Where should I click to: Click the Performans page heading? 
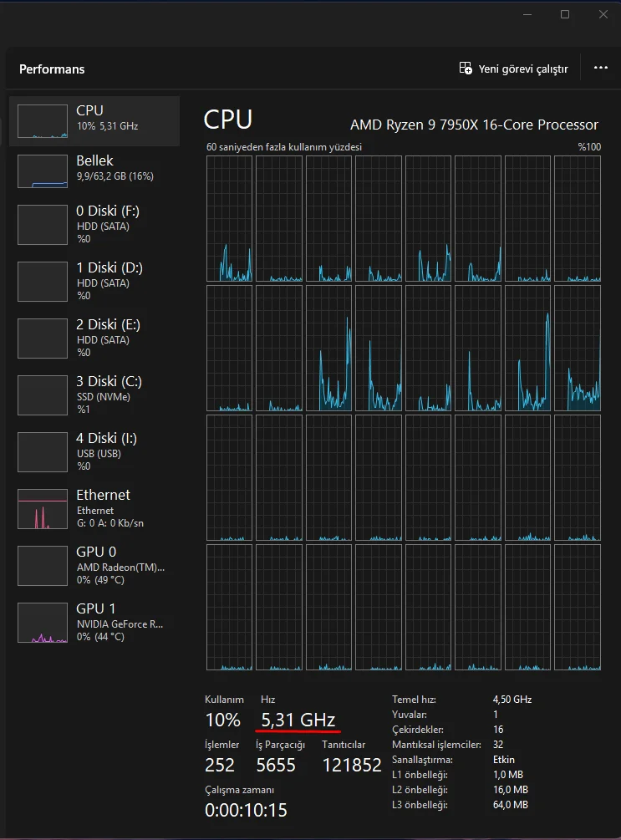(x=52, y=69)
